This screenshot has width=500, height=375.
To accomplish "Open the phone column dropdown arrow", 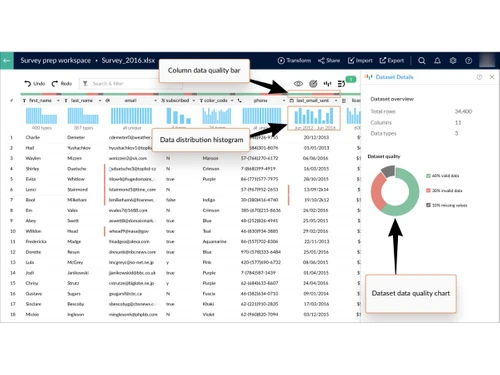I will (284, 100).
